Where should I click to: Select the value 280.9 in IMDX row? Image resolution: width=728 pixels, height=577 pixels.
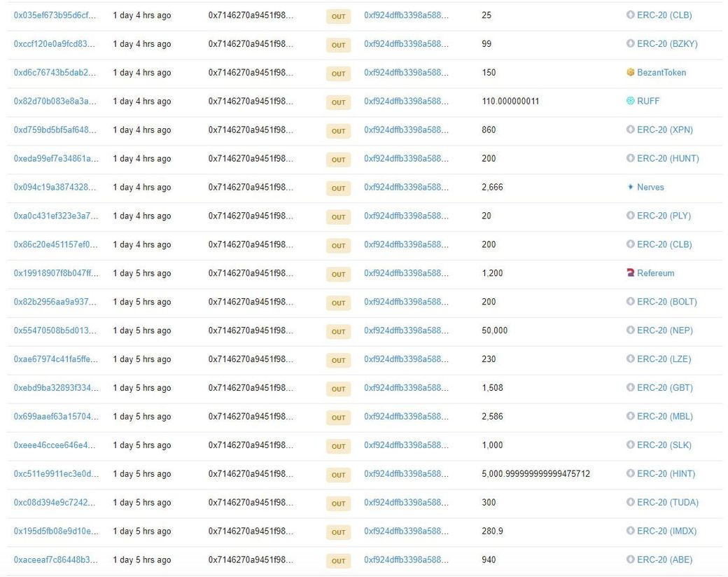(x=492, y=531)
